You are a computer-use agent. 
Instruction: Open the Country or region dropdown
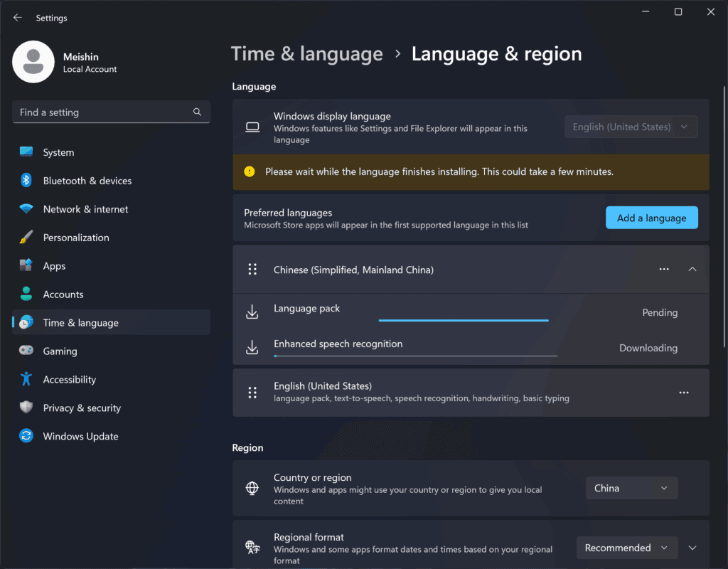pyautogui.click(x=631, y=489)
